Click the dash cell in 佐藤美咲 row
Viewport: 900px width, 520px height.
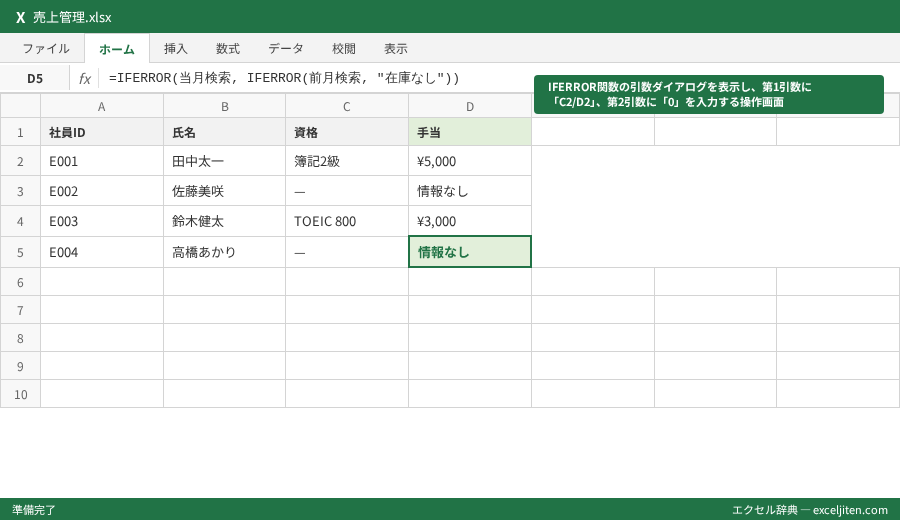pos(347,191)
